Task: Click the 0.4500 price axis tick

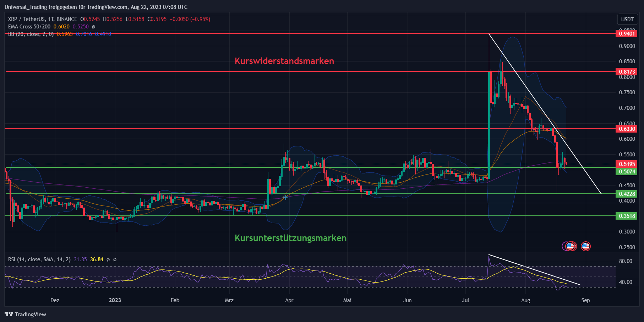Action: click(627, 186)
